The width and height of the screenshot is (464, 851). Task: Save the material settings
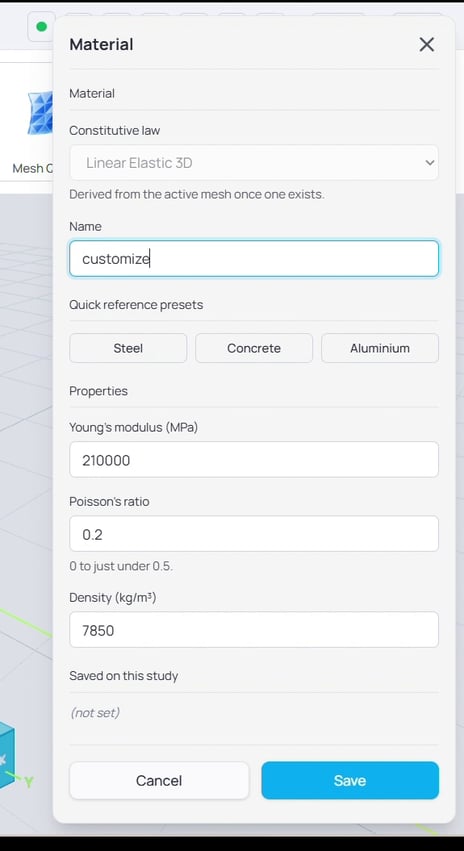[x=350, y=780]
